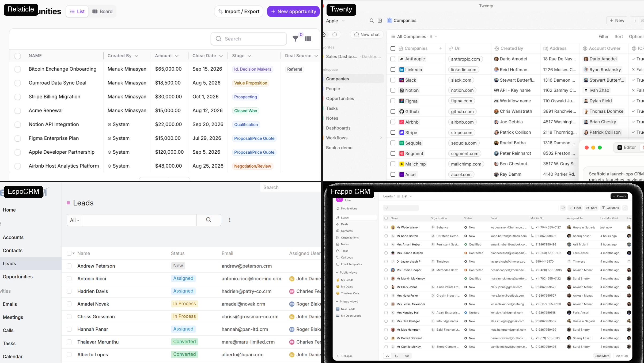Switch to Board view in Relaticle
Image resolution: width=644 pixels, height=363 pixels.
pos(103,12)
